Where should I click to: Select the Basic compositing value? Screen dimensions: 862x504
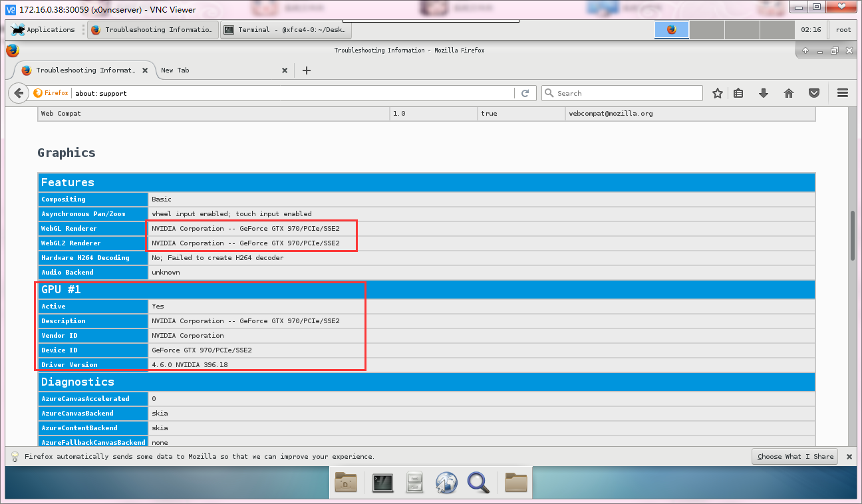[x=162, y=199]
